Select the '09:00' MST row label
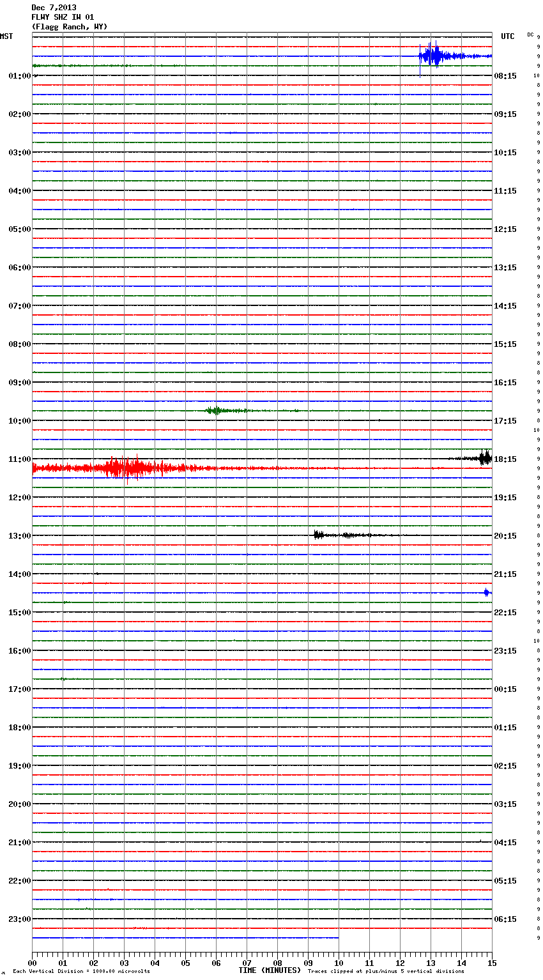This screenshot has height=980, width=543. click(x=20, y=383)
